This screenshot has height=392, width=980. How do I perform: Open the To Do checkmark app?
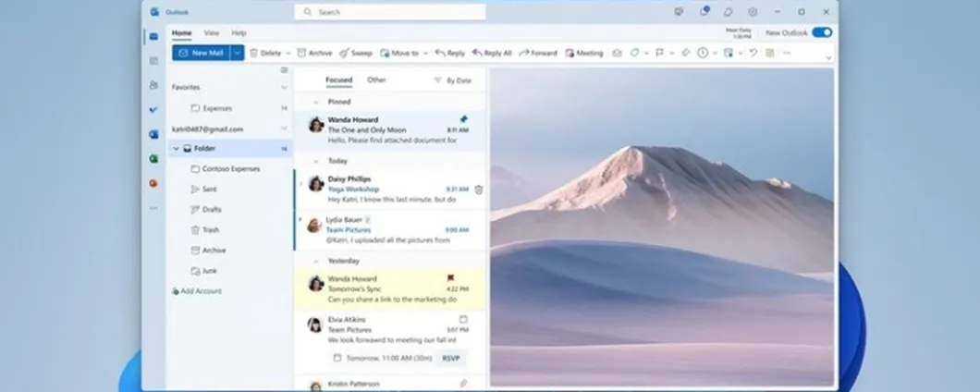pyautogui.click(x=153, y=110)
